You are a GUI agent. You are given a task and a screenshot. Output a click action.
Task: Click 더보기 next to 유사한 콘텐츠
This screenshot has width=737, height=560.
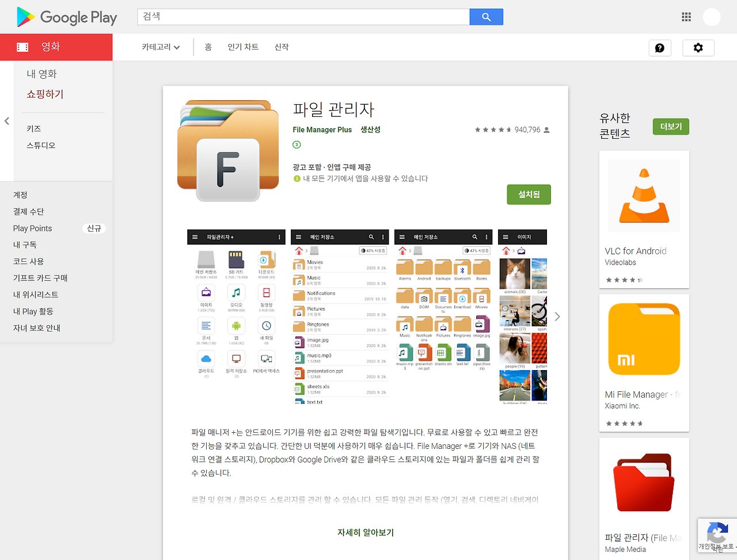pyautogui.click(x=670, y=127)
